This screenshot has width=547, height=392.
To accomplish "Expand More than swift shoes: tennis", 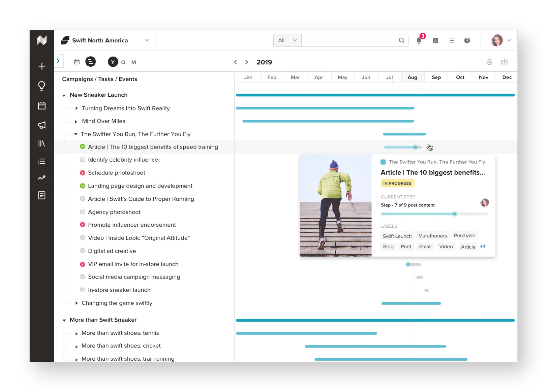I will (x=77, y=333).
